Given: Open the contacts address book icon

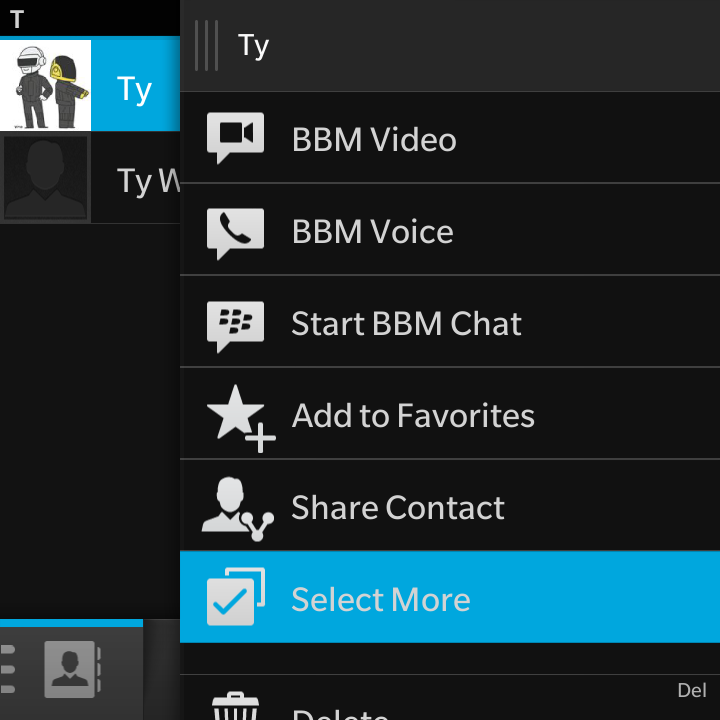Looking at the screenshot, I should [73, 669].
